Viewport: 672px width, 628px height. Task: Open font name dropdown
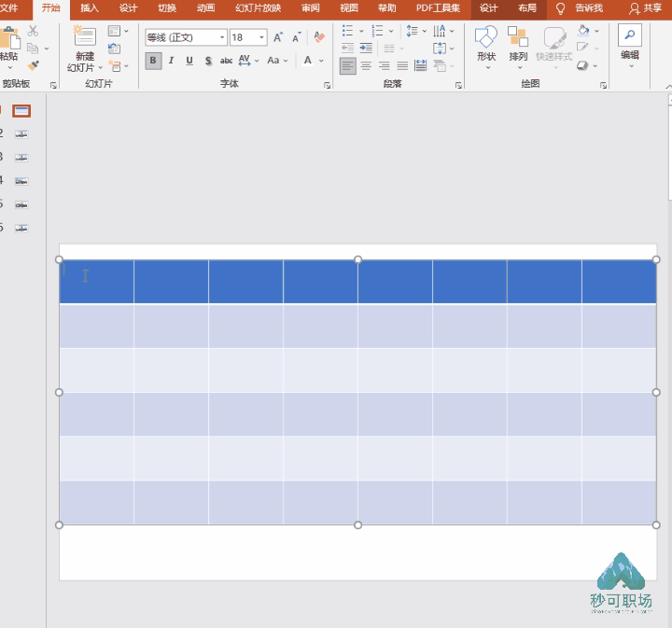point(222,37)
